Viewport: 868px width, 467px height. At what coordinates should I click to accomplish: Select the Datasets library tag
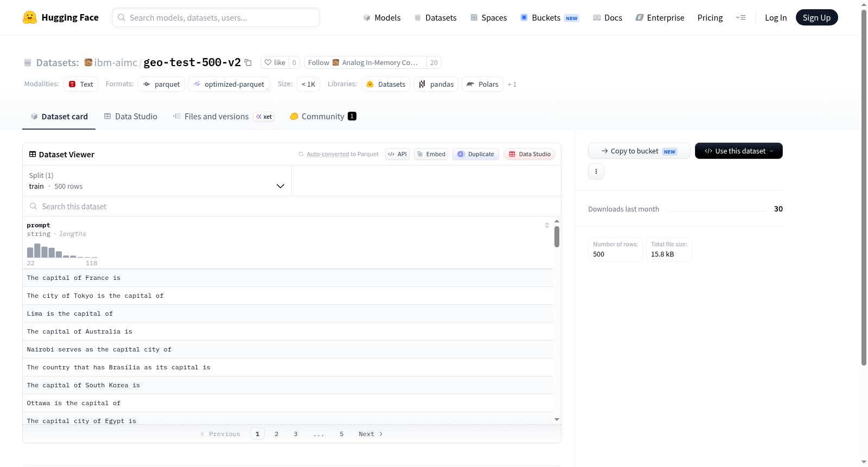(386, 84)
